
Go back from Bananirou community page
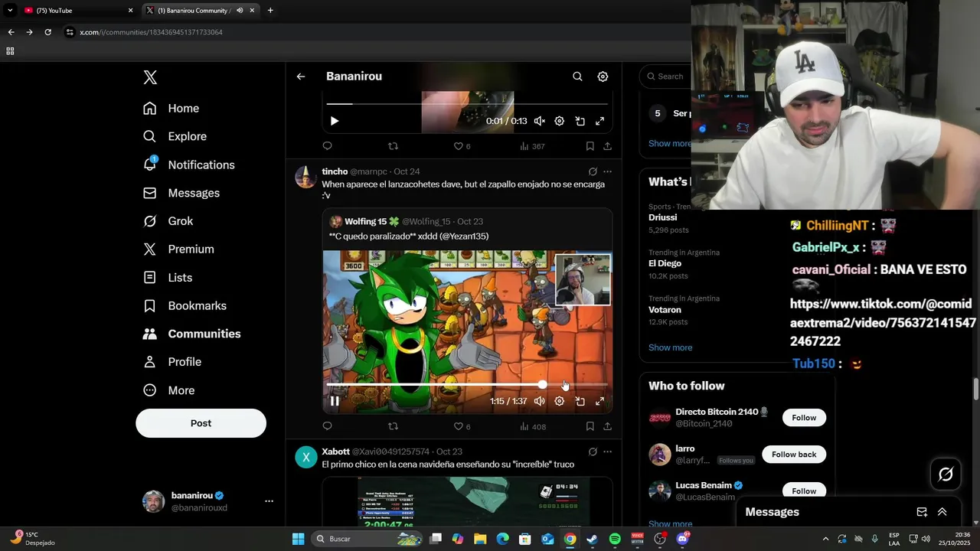click(301, 77)
